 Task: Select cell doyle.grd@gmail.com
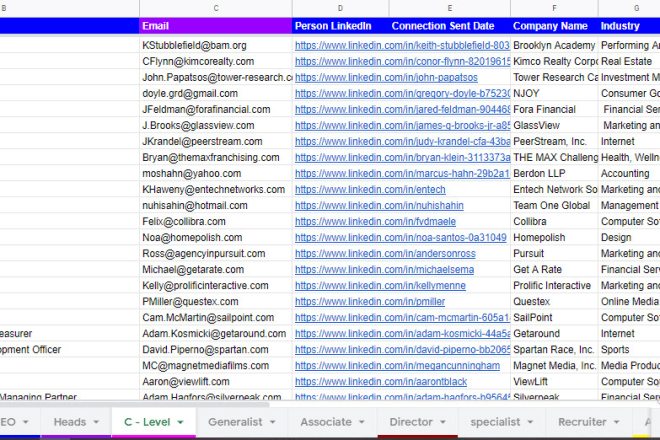tap(216, 93)
